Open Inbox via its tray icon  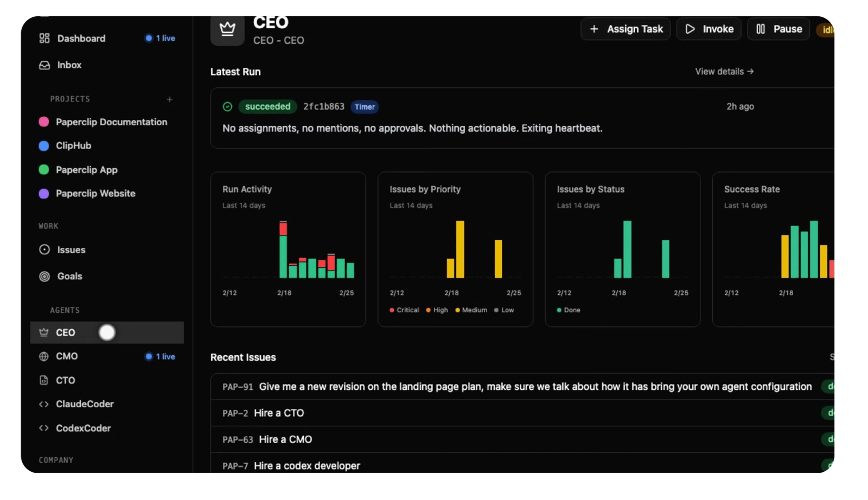[44, 65]
